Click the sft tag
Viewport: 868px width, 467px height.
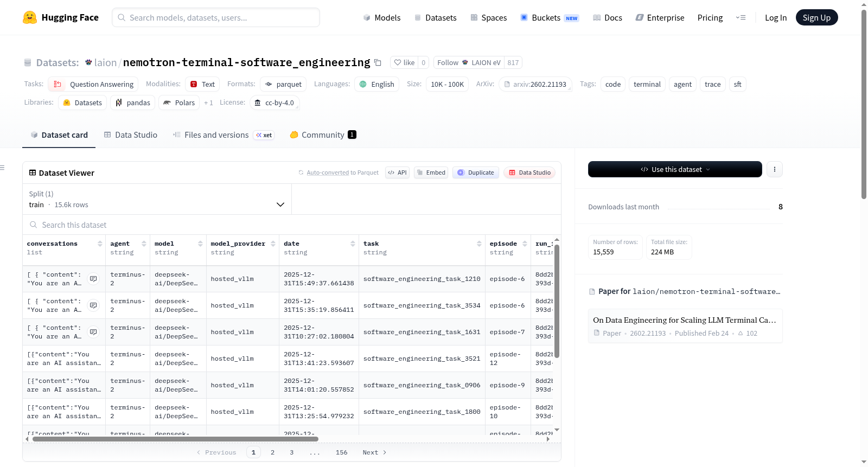click(x=737, y=84)
